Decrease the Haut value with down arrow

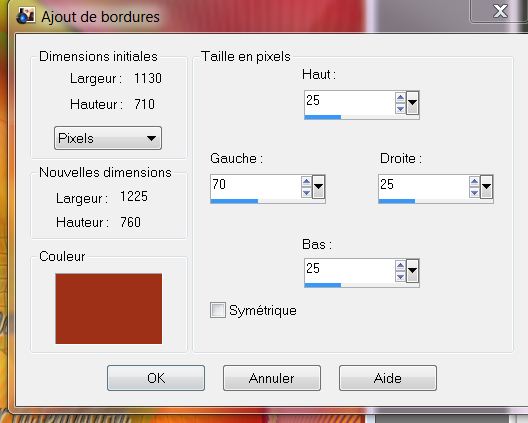[400, 108]
